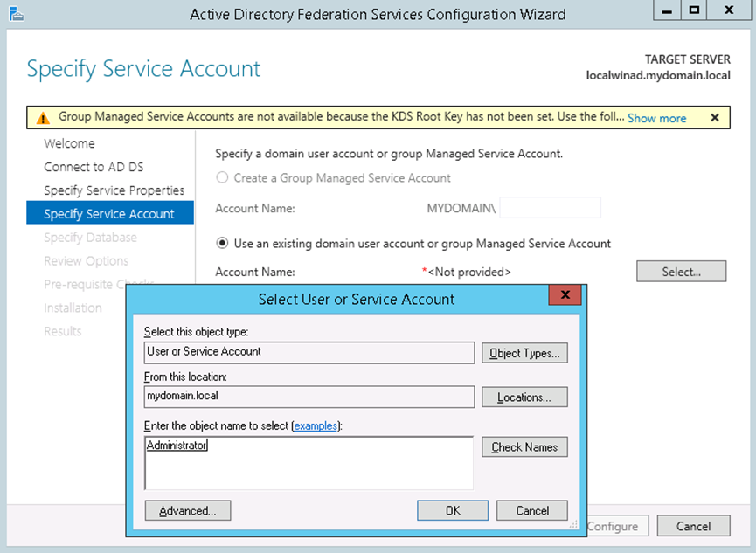Image resolution: width=756 pixels, height=553 pixels.
Task: Click the User or Service Account object type field
Action: click(309, 352)
